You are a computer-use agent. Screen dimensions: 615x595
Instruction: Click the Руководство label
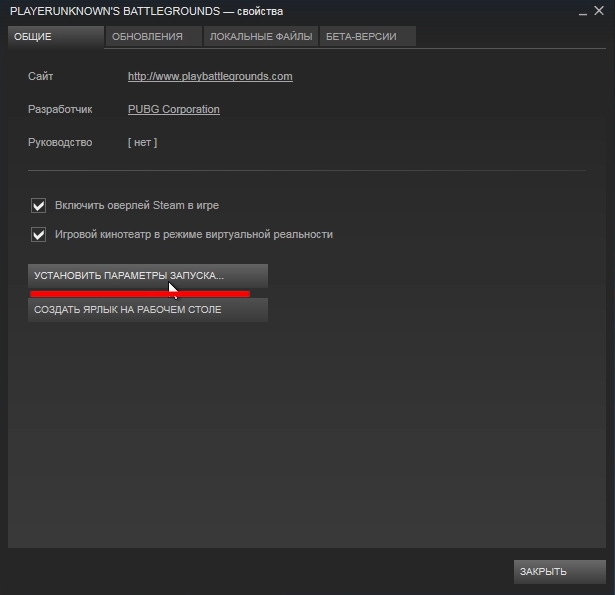click(60, 142)
